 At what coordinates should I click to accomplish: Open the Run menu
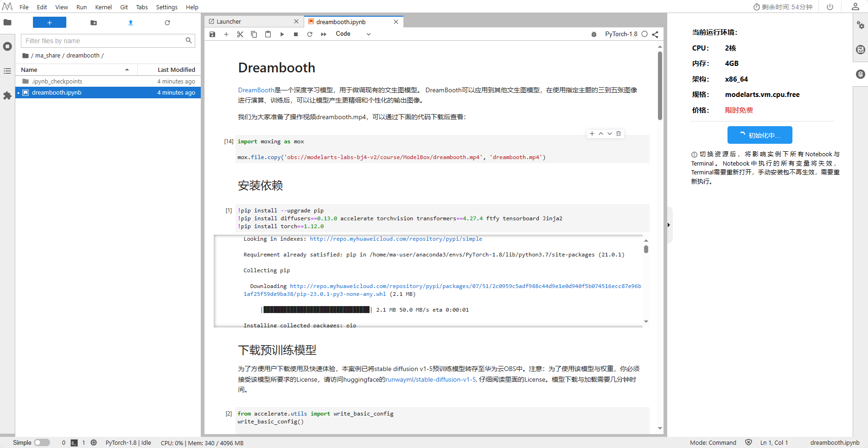(82, 7)
